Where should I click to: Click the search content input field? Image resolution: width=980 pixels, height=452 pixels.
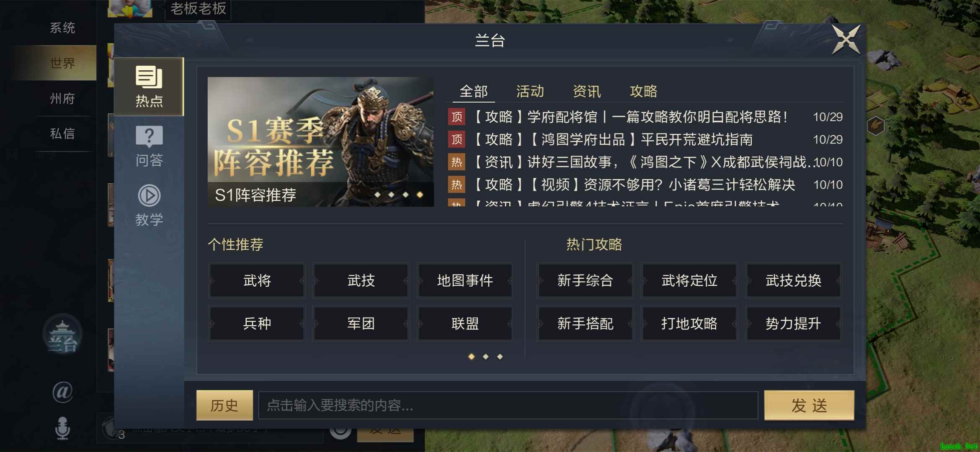coord(508,405)
